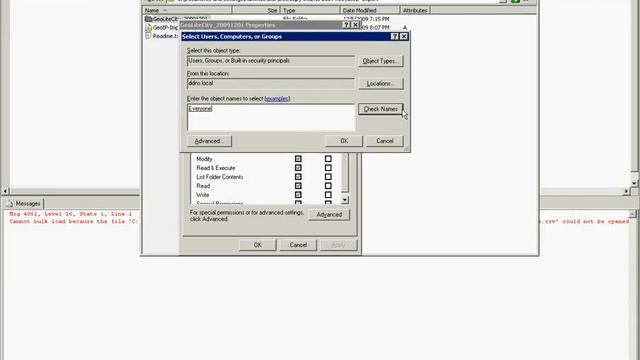Click the 'Cannot bulk load' error line

point(73,222)
